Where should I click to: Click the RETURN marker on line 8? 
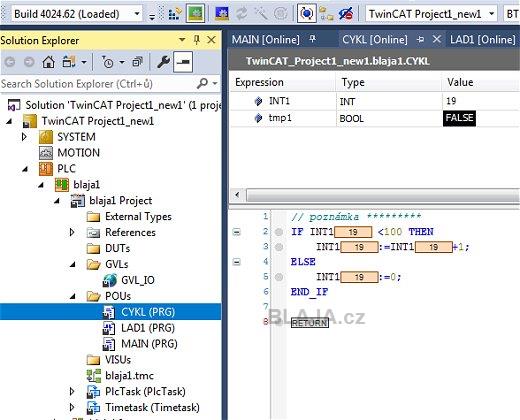click(x=310, y=322)
